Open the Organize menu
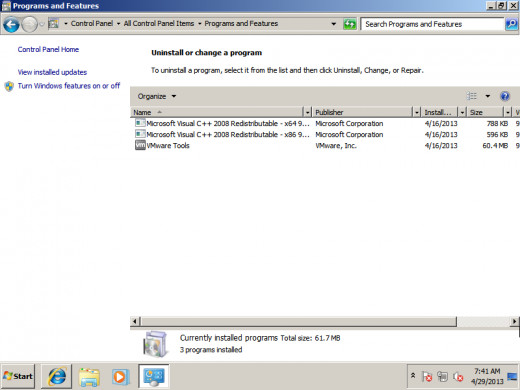The image size is (520, 390). (x=157, y=96)
